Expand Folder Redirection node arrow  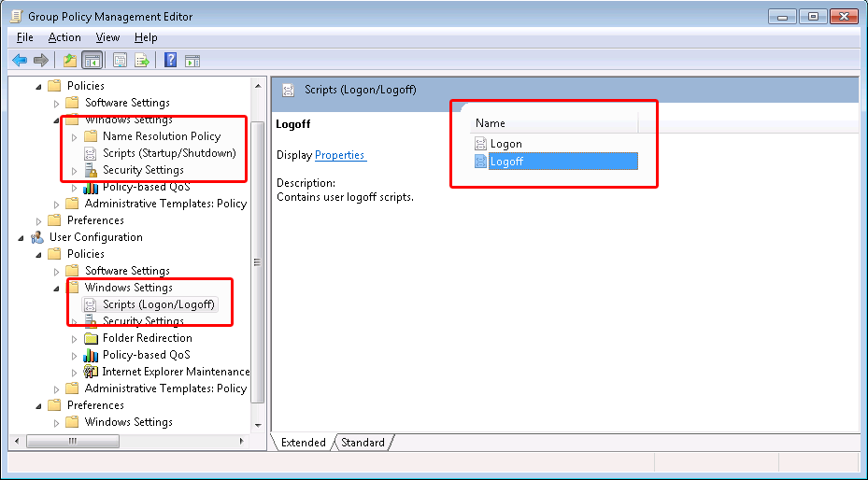[74, 339]
